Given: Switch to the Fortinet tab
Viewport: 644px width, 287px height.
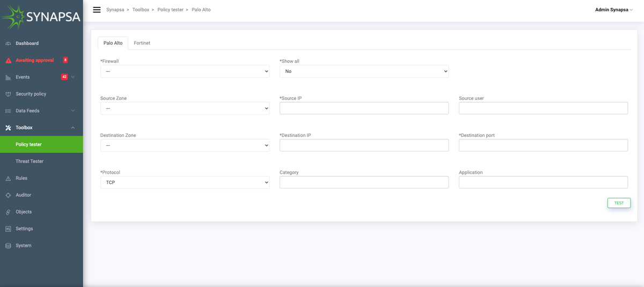Looking at the screenshot, I should [142, 43].
